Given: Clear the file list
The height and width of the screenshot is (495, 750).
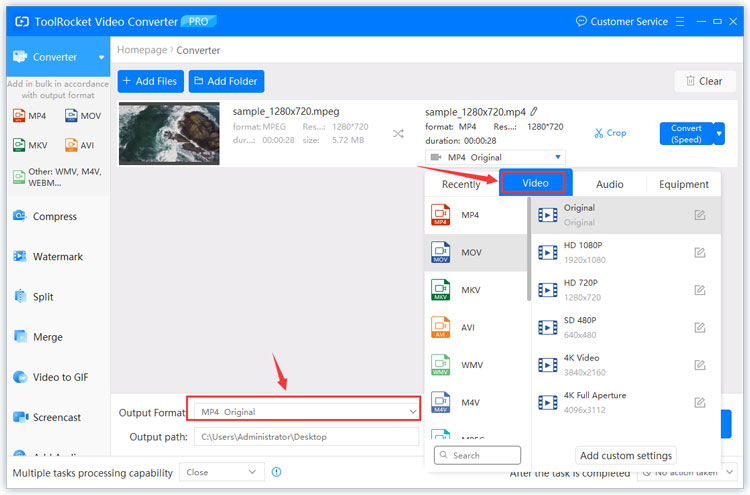Looking at the screenshot, I should click(704, 81).
